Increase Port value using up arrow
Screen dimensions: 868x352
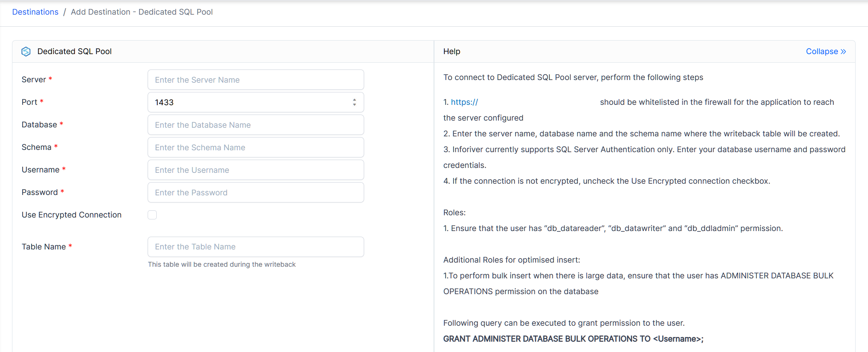pyautogui.click(x=354, y=100)
